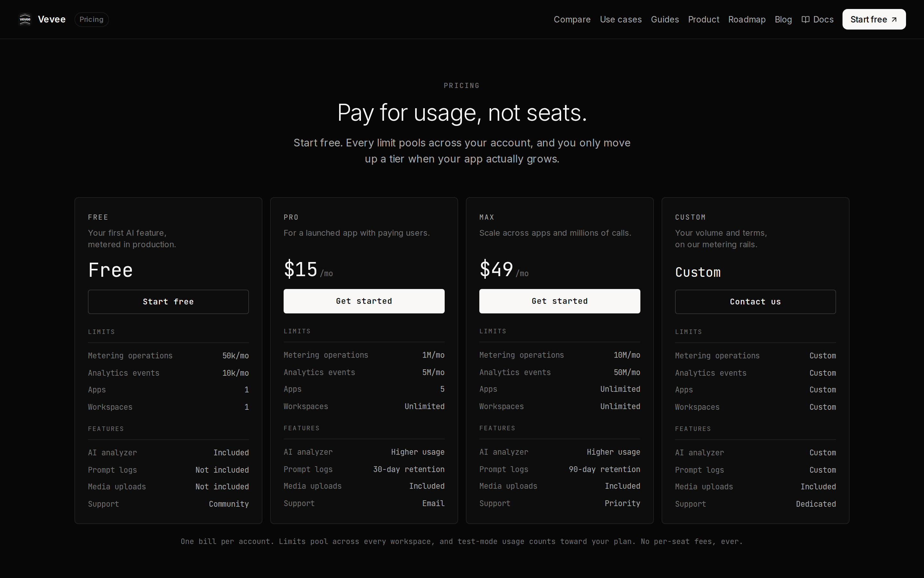
Task: Click the PRICING label above the headline
Action: 462,86
